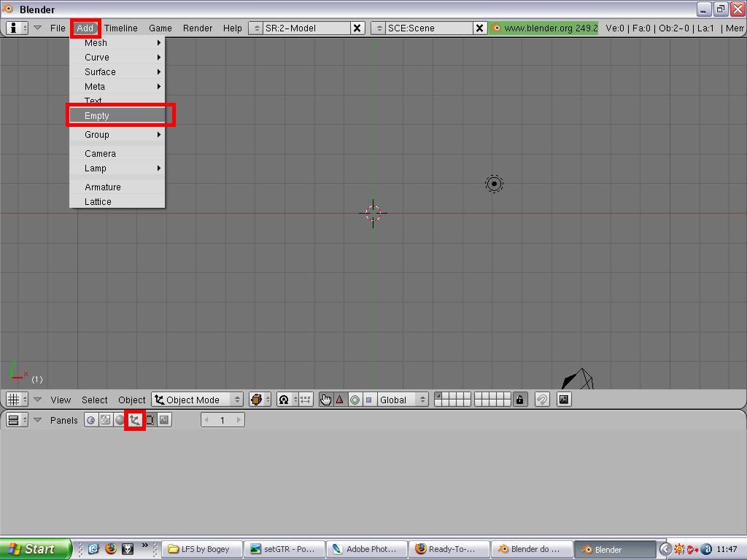This screenshot has width=747, height=560.
Task: Select the Shading context sphere button
Action: (120, 420)
